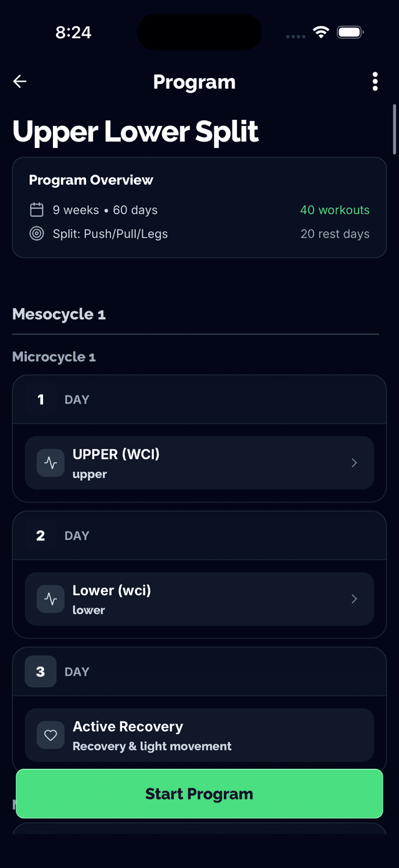This screenshot has height=868, width=399.
Task: Click the Microcycle 1 subheading
Action: pos(54,357)
